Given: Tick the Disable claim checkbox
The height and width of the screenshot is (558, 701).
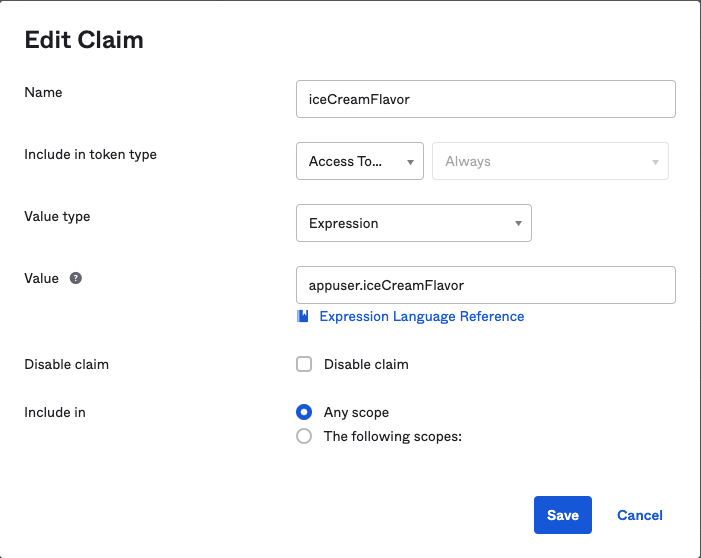Looking at the screenshot, I should click(x=304, y=364).
